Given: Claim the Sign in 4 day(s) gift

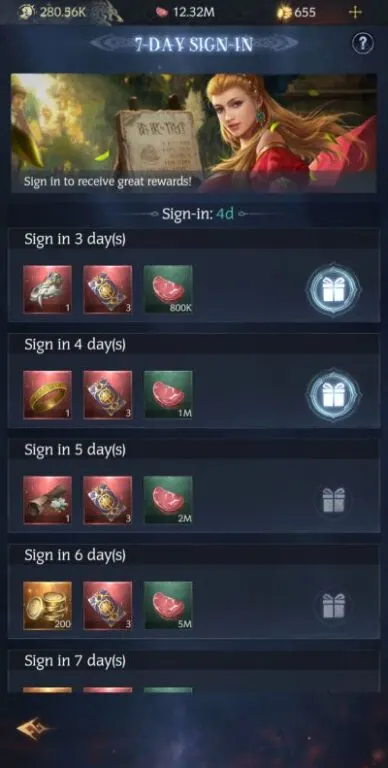Looking at the screenshot, I should pos(334,394).
